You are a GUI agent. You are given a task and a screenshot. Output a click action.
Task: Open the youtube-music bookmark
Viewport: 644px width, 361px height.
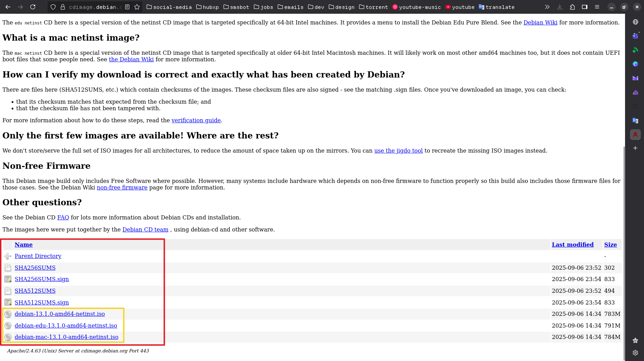click(x=416, y=7)
